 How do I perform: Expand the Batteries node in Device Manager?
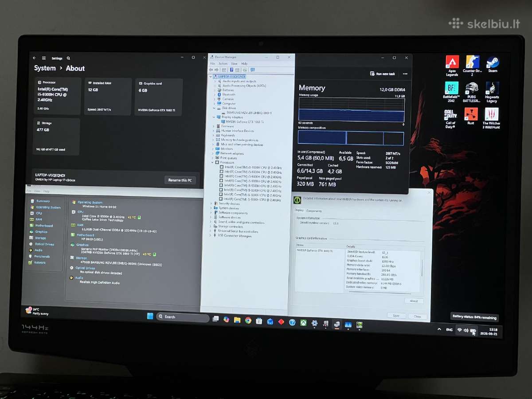point(214,90)
